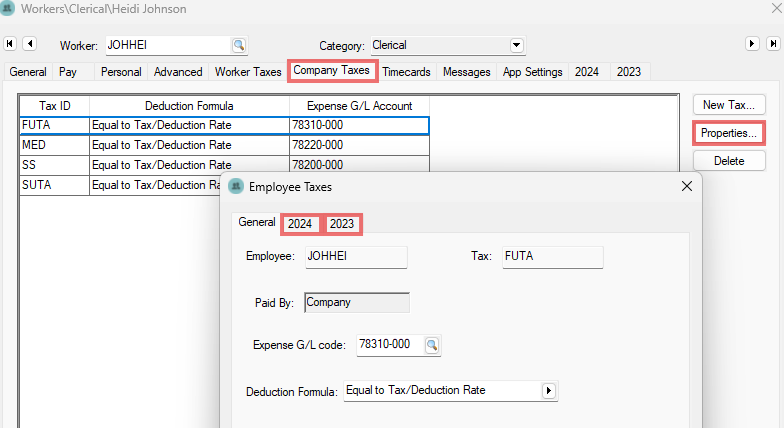Select General tab in Employee Taxes dialog
This screenshot has height=428, width=784.
point(256,222)
